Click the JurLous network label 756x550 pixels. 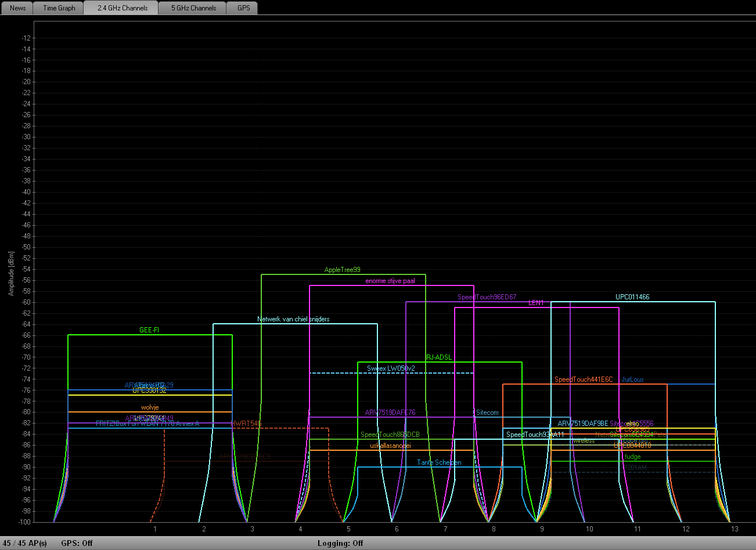(x=632, y=380)
